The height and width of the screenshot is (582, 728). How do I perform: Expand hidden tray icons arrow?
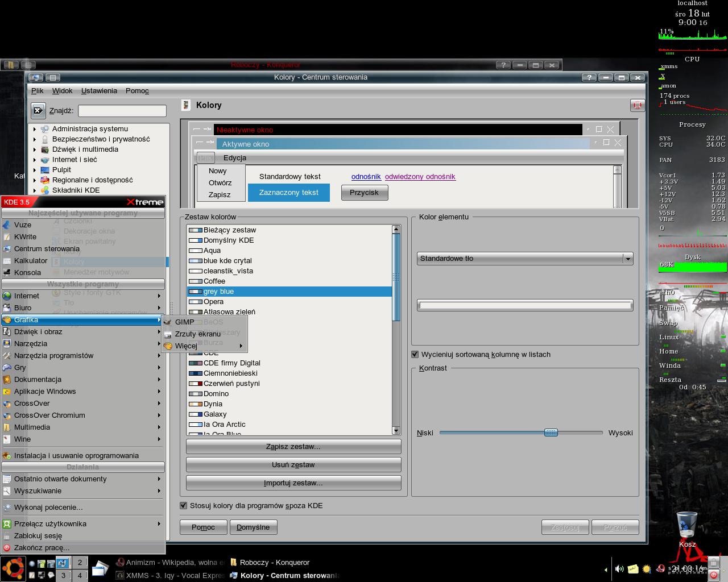(606, 569)
